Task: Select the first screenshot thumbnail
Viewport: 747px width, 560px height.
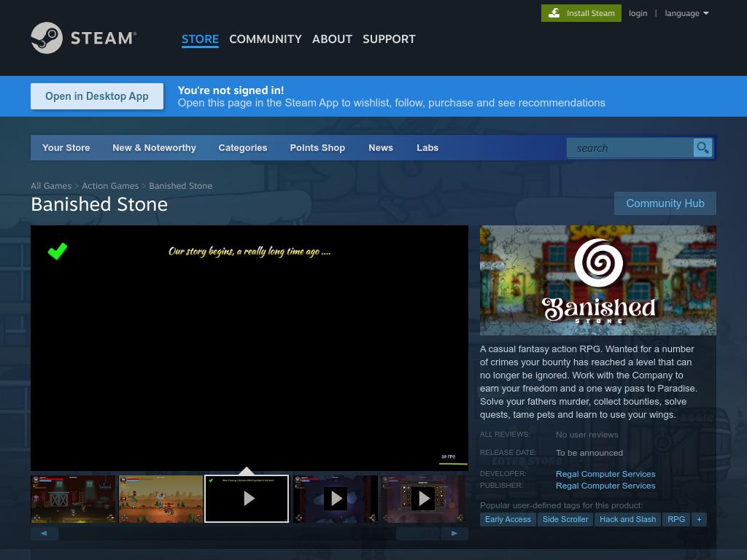Action: pos(74,499)
